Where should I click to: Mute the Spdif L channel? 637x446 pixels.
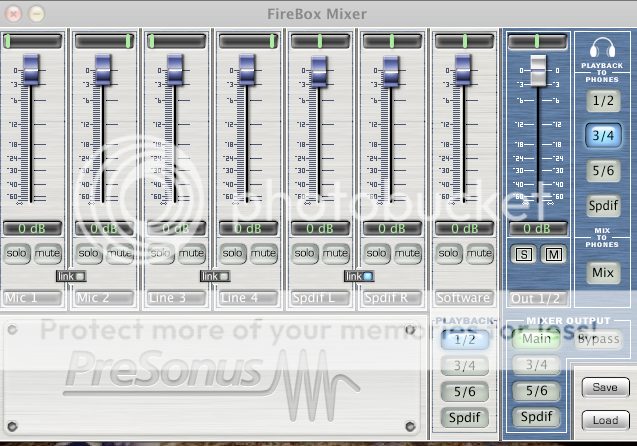click(336, 253)
